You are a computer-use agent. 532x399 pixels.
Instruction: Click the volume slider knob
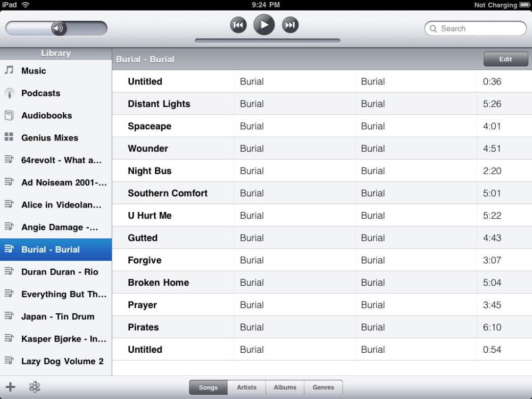coord(59,28)
